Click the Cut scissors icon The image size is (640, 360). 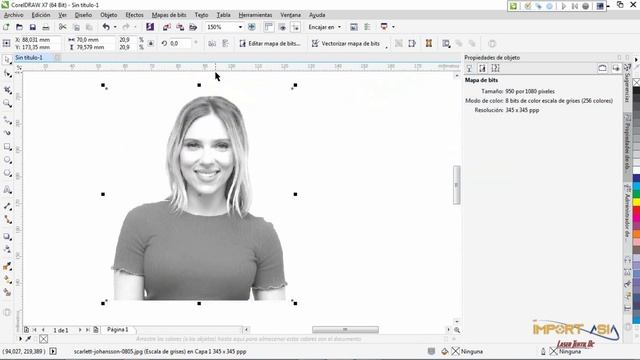pos(62,27)
